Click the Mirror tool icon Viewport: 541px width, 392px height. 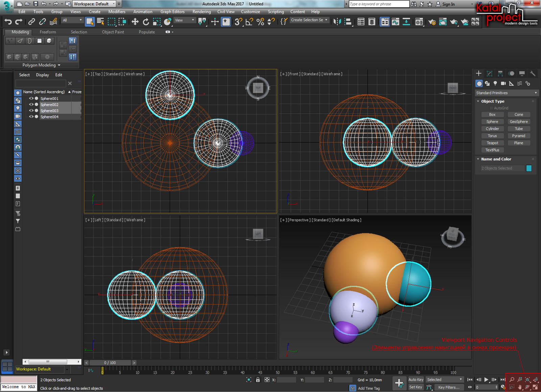pyautogui.click(x=337, y=22)
